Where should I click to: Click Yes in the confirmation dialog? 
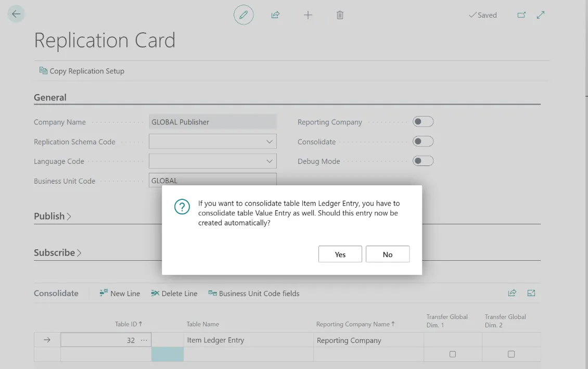click(340, 255)
